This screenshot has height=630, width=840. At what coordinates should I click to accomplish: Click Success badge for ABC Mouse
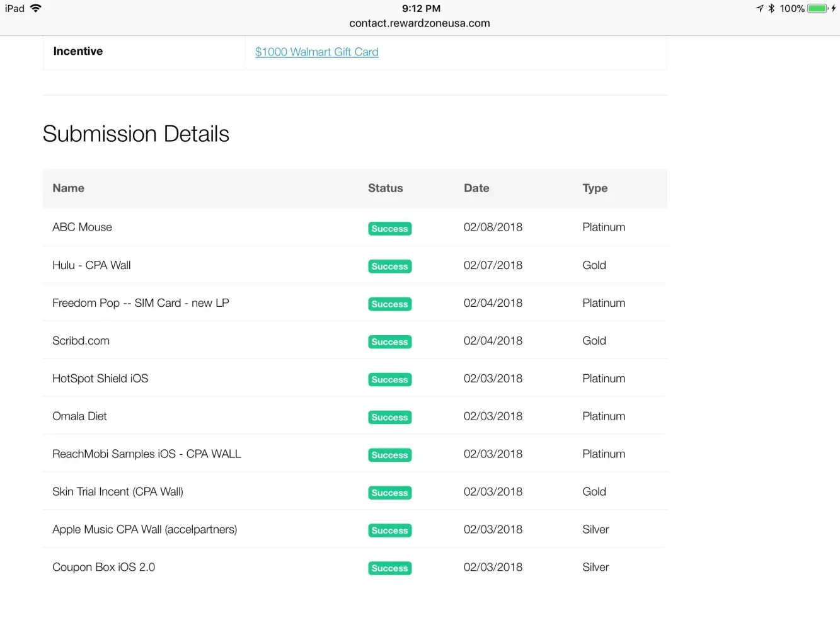tap(389, 229)
